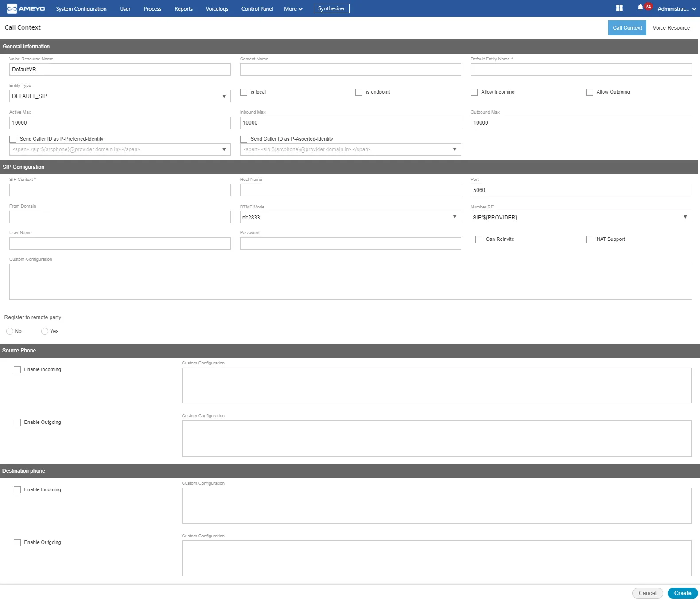Select Yes for Register to remote party
The image size is (700, 603).
45,331
